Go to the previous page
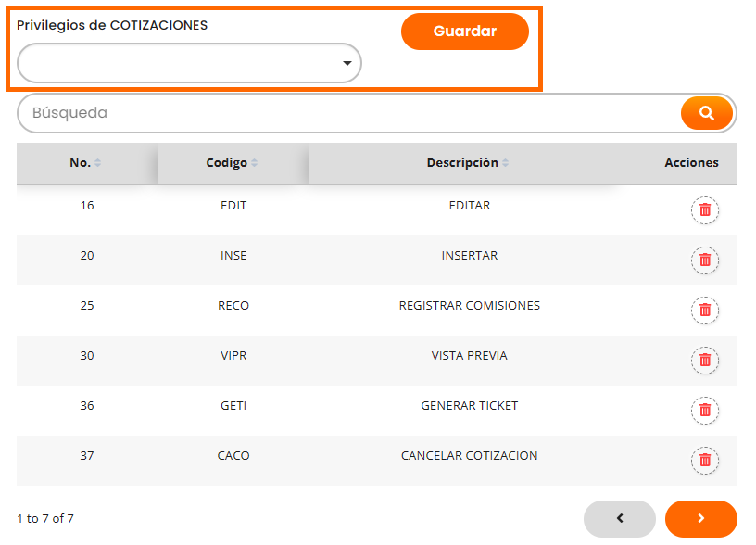 619,519
